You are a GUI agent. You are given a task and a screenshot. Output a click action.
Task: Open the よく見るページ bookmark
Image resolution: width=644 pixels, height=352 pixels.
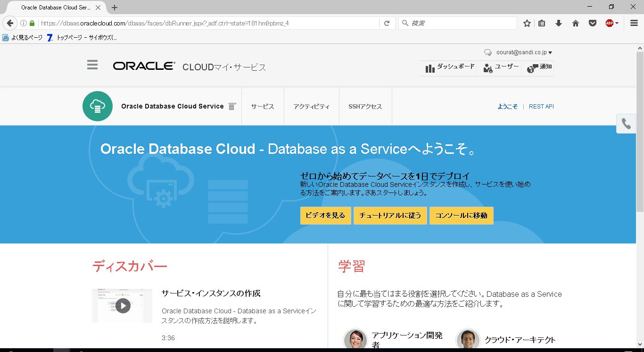22,38
